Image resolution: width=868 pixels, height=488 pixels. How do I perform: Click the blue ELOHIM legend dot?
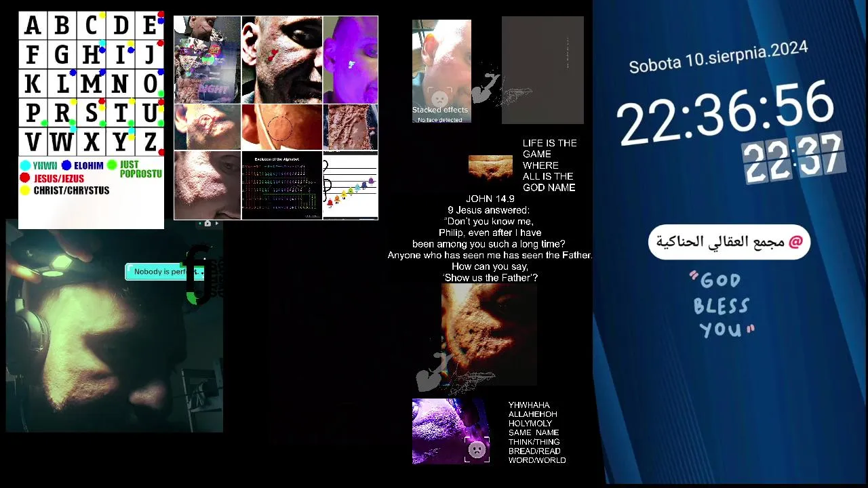coord(66,165)
